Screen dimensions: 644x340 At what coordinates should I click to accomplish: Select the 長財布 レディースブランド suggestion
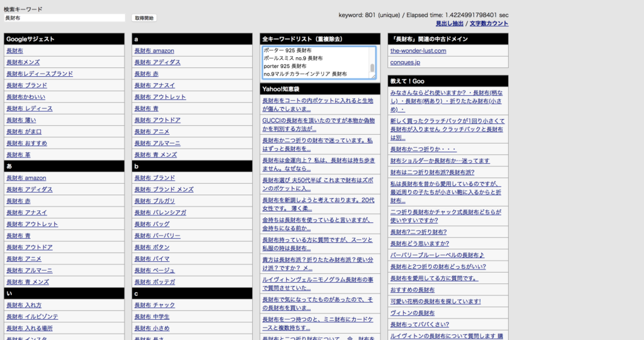click(40, 74)
